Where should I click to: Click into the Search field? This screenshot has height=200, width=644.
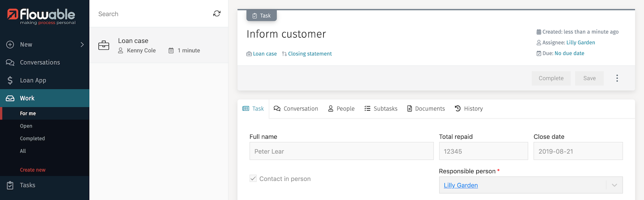coord(152,14)
